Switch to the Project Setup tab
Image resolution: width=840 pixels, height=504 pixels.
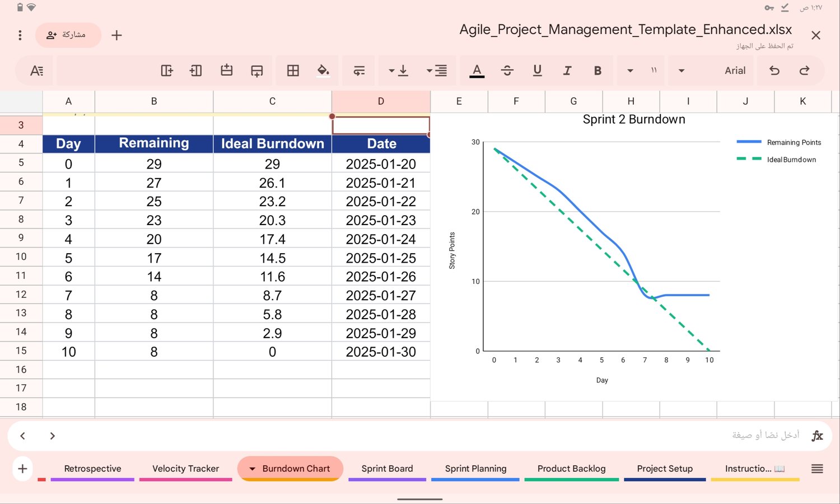[665, 469]
